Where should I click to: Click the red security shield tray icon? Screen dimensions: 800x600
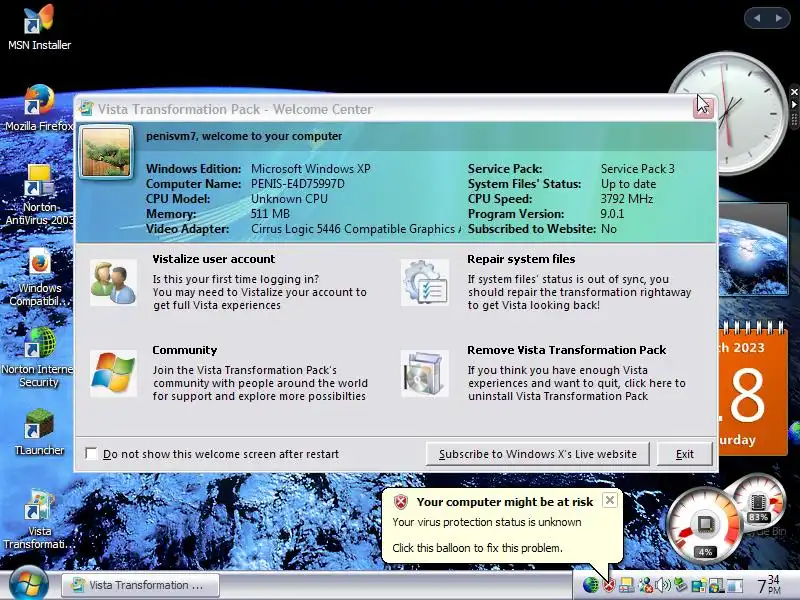608,585
